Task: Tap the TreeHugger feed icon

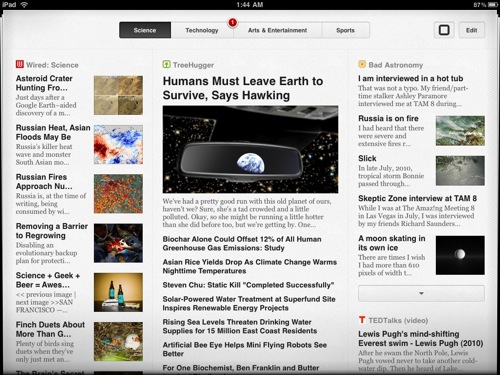Action: pos(166,64)
